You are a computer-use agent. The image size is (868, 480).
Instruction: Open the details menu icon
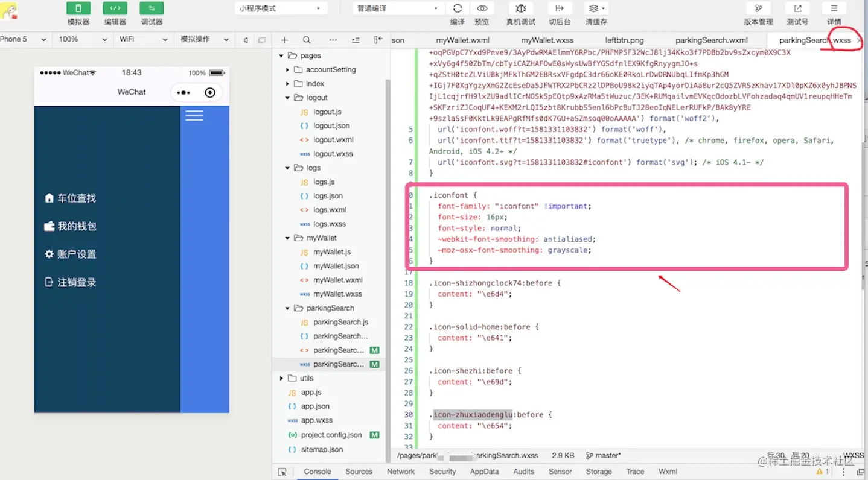pos(834,8)
